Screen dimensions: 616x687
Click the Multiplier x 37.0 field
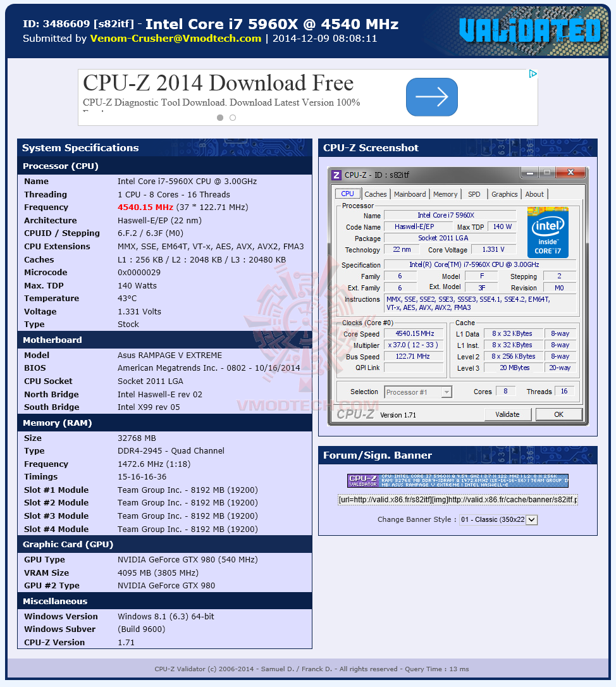point(414,345)
